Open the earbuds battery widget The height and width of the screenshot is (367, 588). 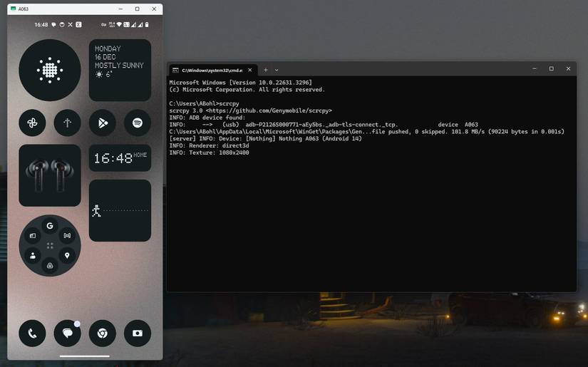[x=50, y=175]
